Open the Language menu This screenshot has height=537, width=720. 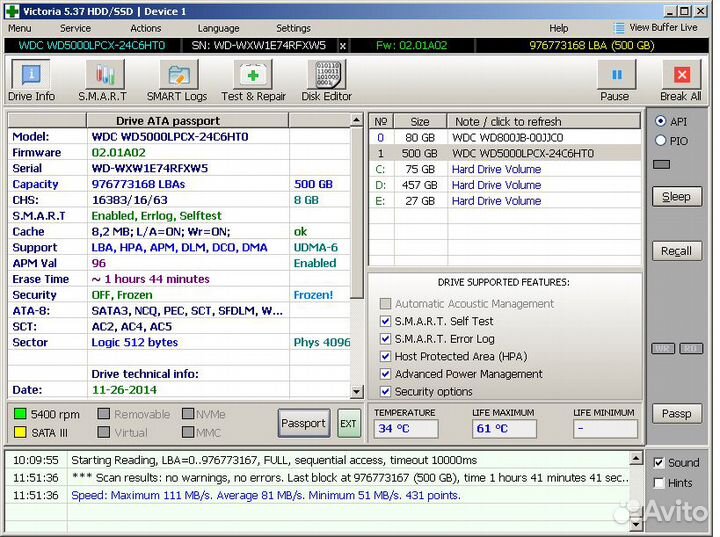pyautogui.click(x=219, y=28)
